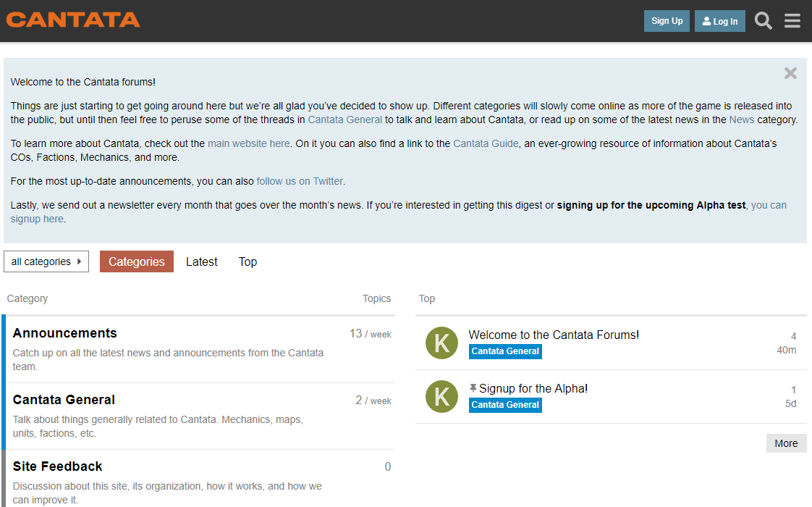Switch to the Top tab

[248, 261]
